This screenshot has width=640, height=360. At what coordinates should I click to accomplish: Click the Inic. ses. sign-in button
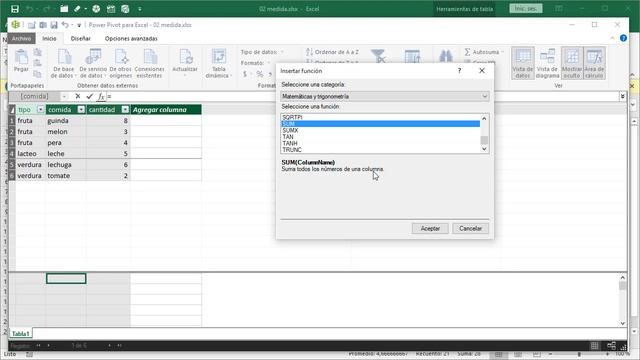tap(526, 8)
